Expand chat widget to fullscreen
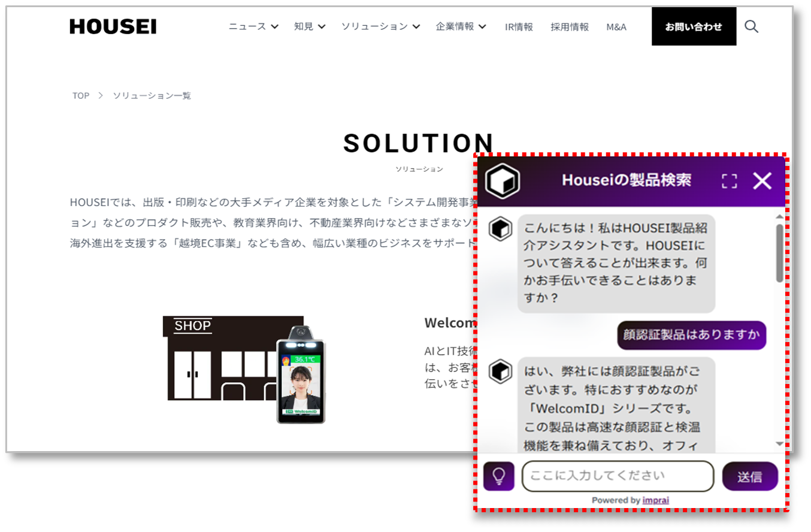Image resolution: width=811 pixels, height=532 pixels. pyautogui.click(x=729, y=181)
